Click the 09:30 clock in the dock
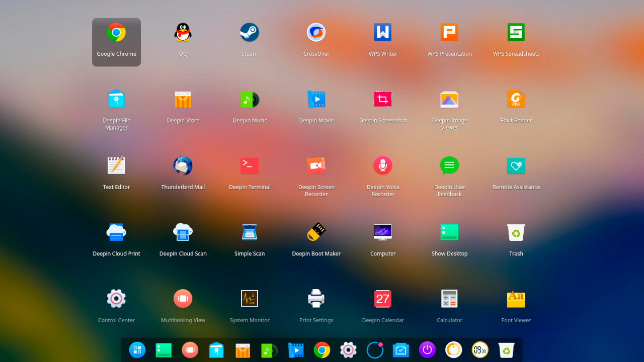 pyautogui.click(x=480, y=350)
